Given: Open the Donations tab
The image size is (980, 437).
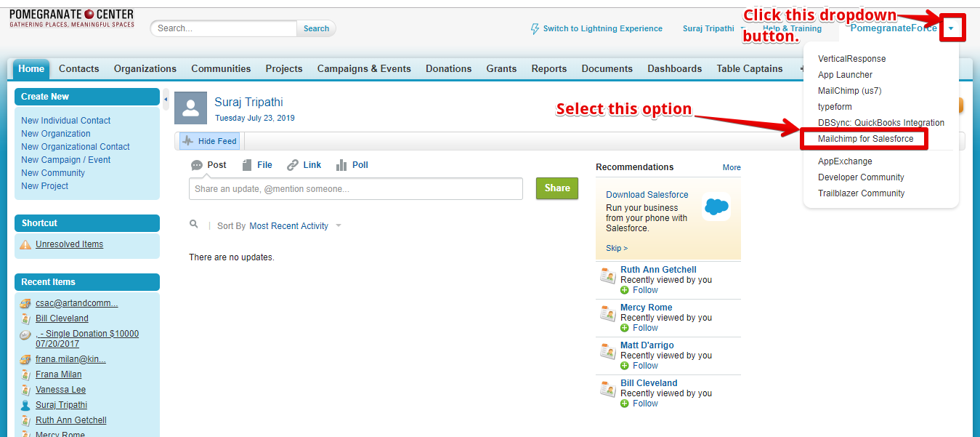Looking at the screenshot, I should point(449,68).
